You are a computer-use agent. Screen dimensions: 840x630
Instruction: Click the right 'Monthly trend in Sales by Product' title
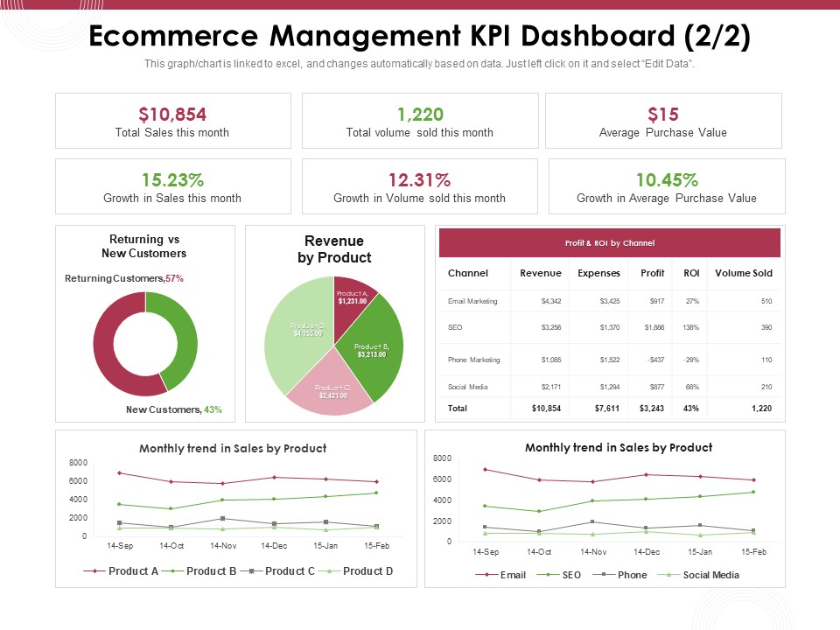(x=619, y=447)
